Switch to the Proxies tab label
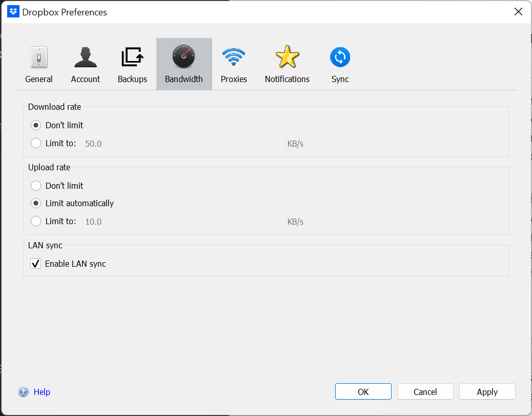The height and width of the screenshot is (416, 532). pos(234,79)
